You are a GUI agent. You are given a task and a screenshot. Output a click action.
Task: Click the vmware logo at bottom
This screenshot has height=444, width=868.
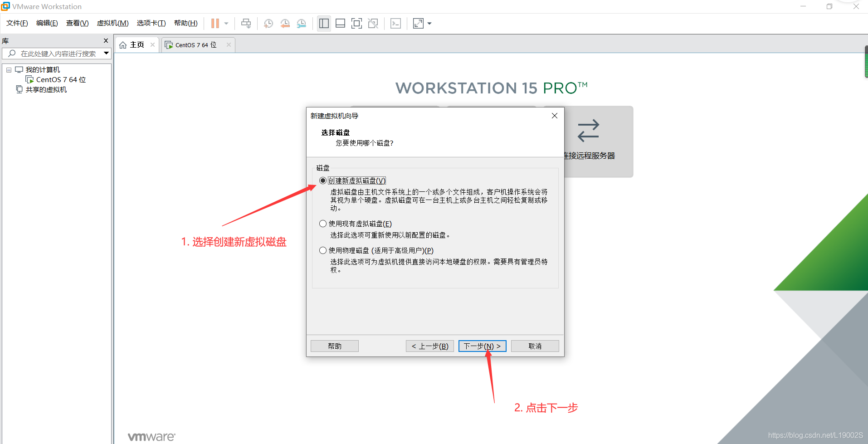tap(151, 437)
